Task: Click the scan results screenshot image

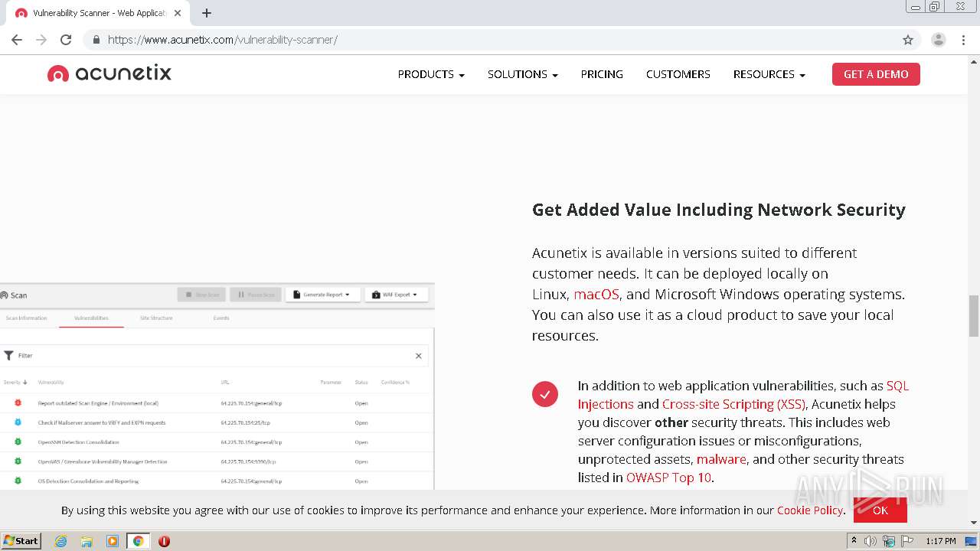Action: click(217, 386)
